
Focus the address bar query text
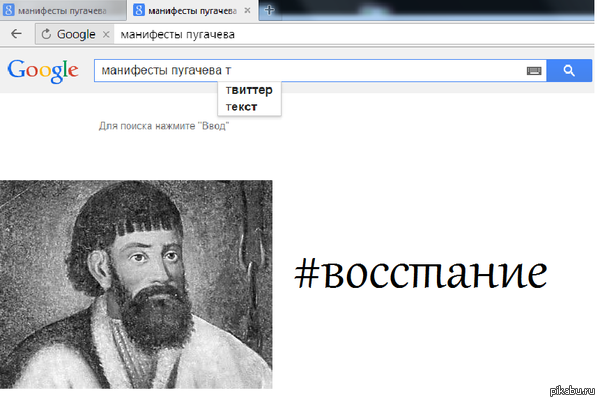click(178, 34)
